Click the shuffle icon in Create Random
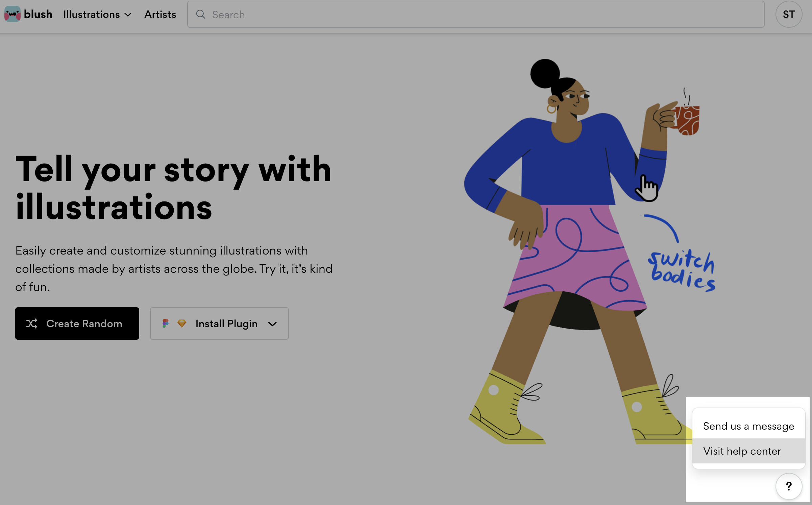 [32, 323]
